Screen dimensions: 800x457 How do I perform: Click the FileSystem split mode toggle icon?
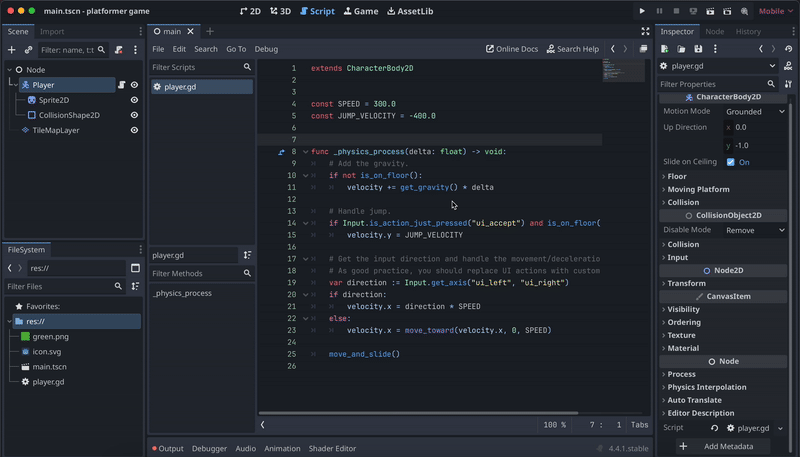coord(135,268)
